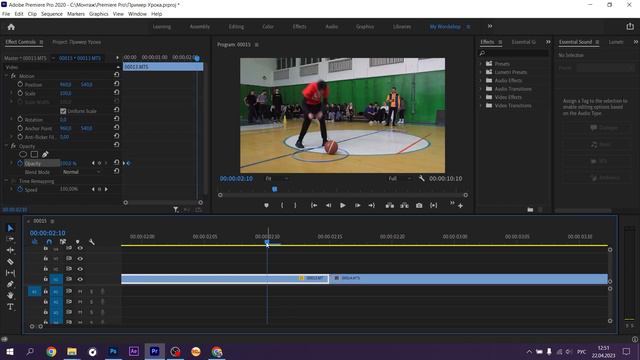This screenshot has width=640, height=360.
Task: Pick the free draw bezier mask pen
Action: [45, 154]
